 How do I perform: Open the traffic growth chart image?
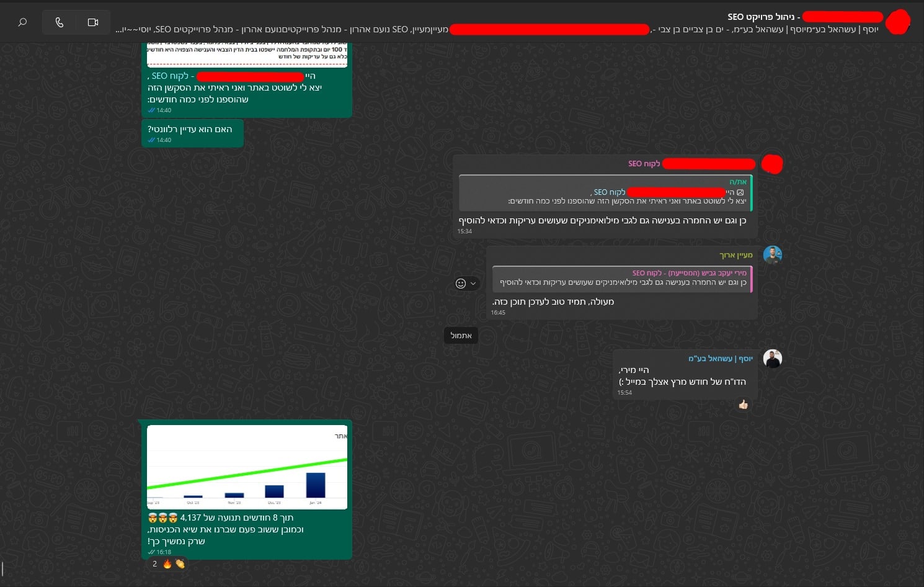point(247,467)
